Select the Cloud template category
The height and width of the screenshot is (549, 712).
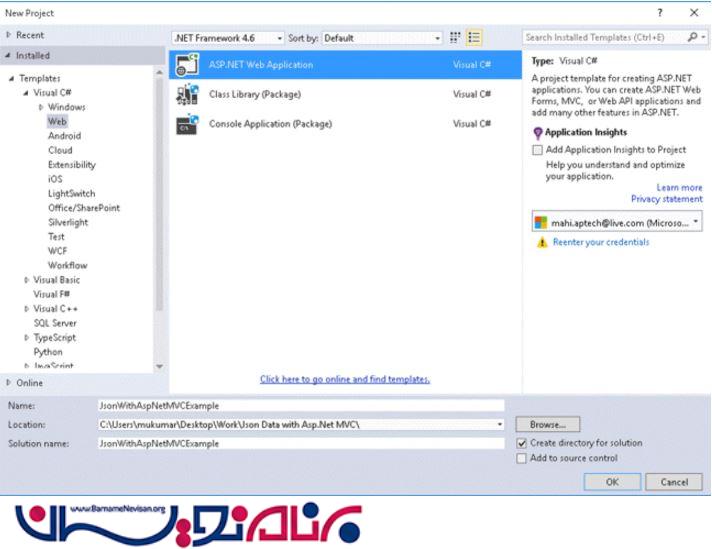(x=60, y=150)
